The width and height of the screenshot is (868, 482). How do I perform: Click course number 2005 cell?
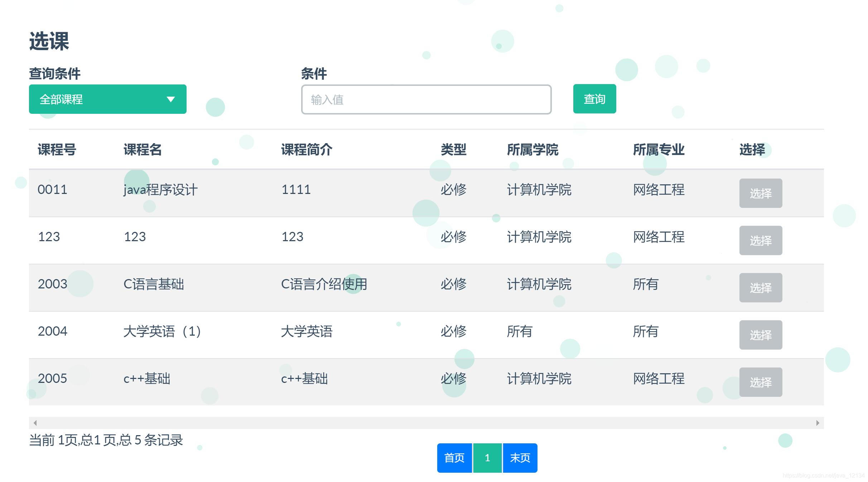click(x=52, y=378)
